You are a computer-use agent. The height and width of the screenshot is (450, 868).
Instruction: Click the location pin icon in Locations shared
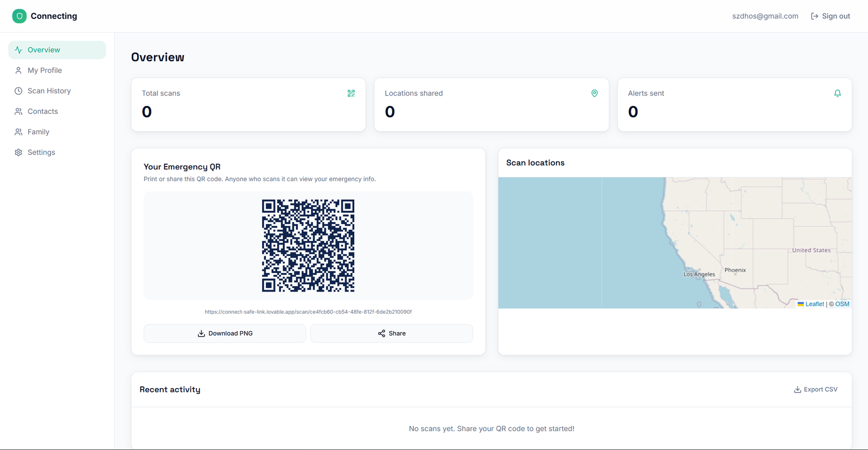pos(594,93)
